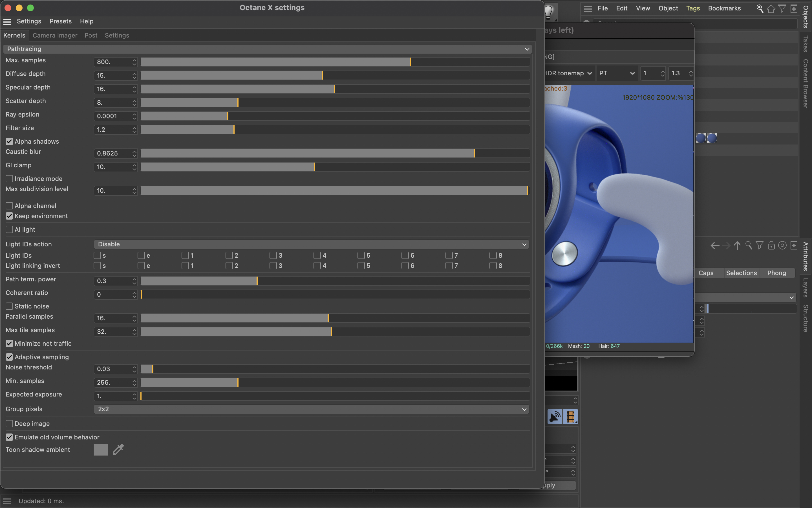Switch to Selections tab in Attributes
Screen dimensions: 812x508
pyautogui.click(x=741, y=273)
